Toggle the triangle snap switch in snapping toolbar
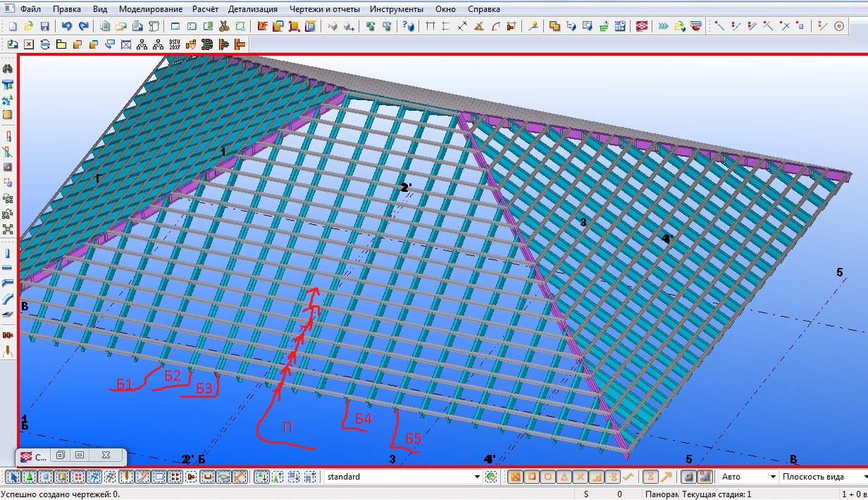Viewport: 868px width, 500px height. (564, 477)
